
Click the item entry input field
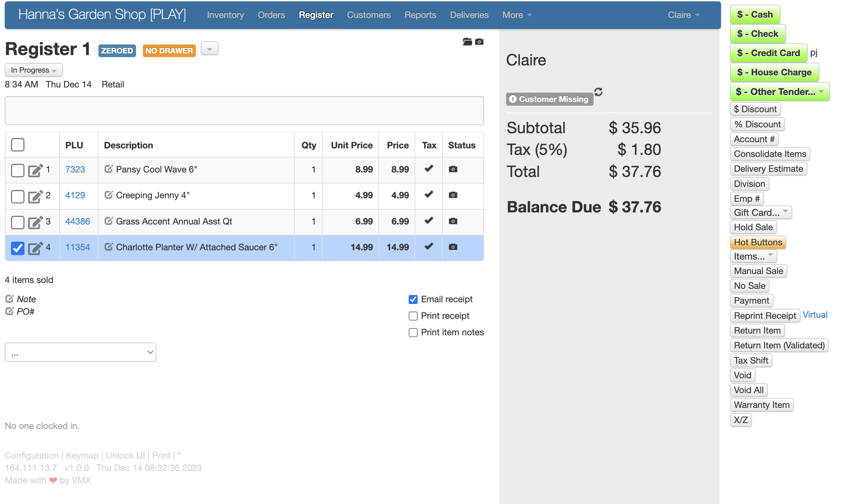(244, 111)
